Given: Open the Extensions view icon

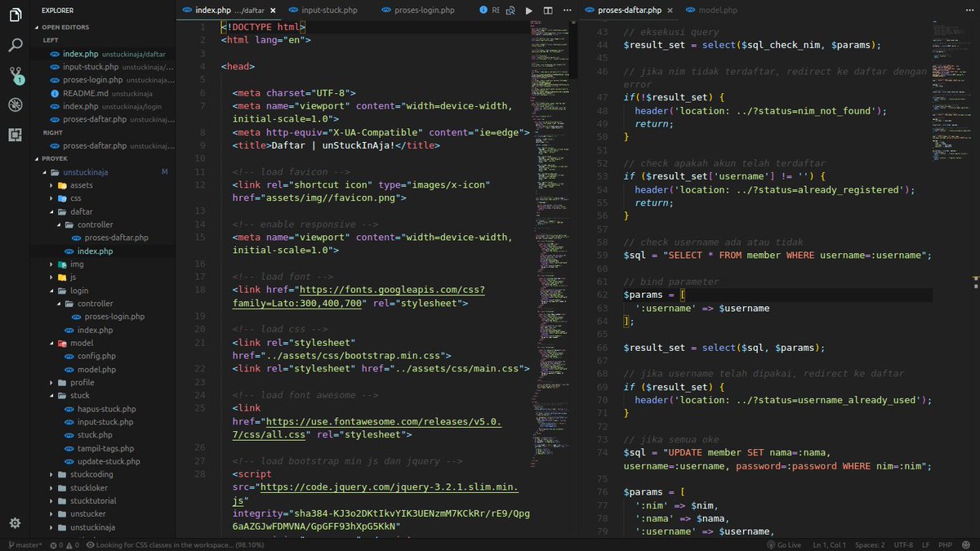Looking at the screenshot, I should [15, 135].
